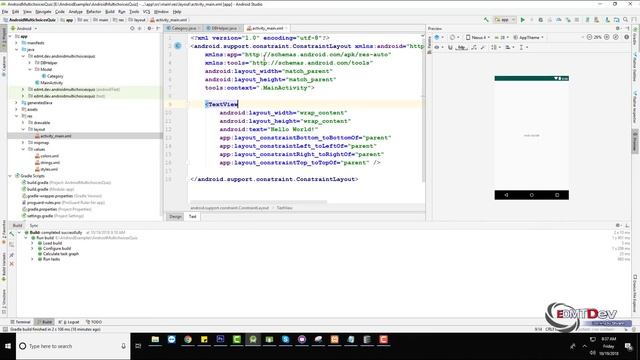This screenshot has height=360, width=640.
Task: Click the TextView tag in editor
Action: coord(222,104)
